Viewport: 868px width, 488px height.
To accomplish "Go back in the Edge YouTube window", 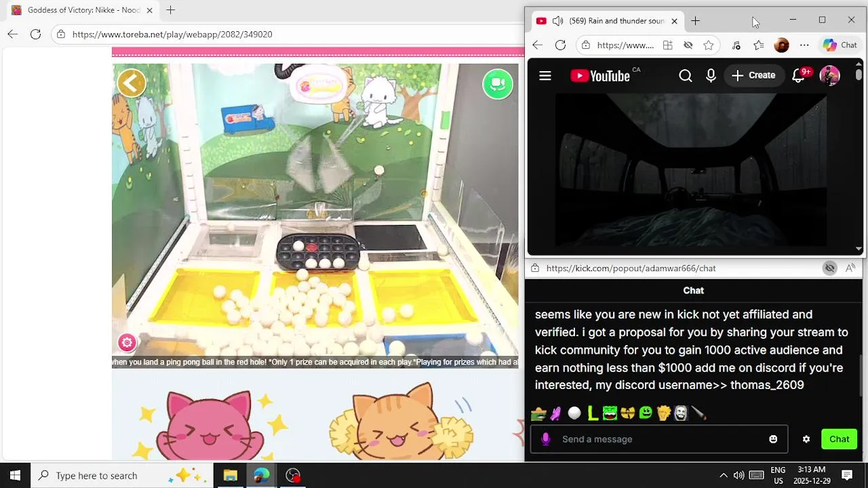I will 537,45.
